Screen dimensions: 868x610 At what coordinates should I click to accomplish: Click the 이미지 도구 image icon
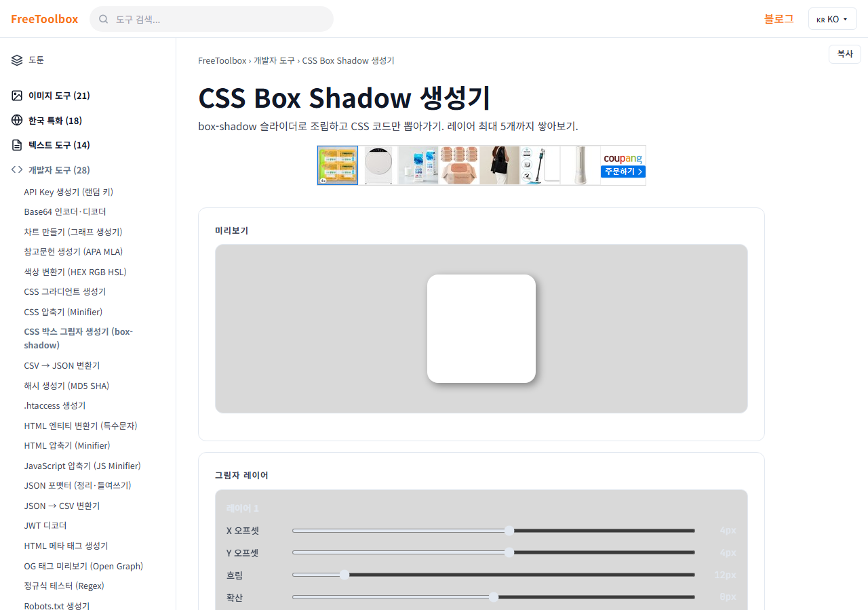point(17,96)
